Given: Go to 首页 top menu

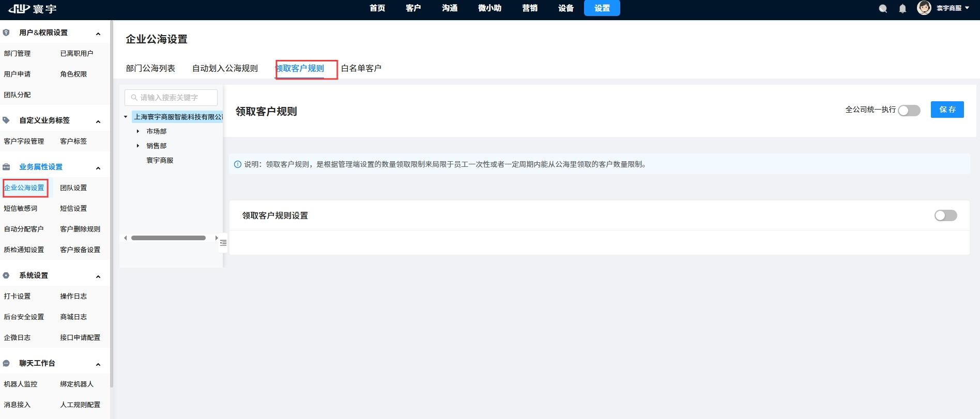Looking at the screenshot, I should point(377,8).
